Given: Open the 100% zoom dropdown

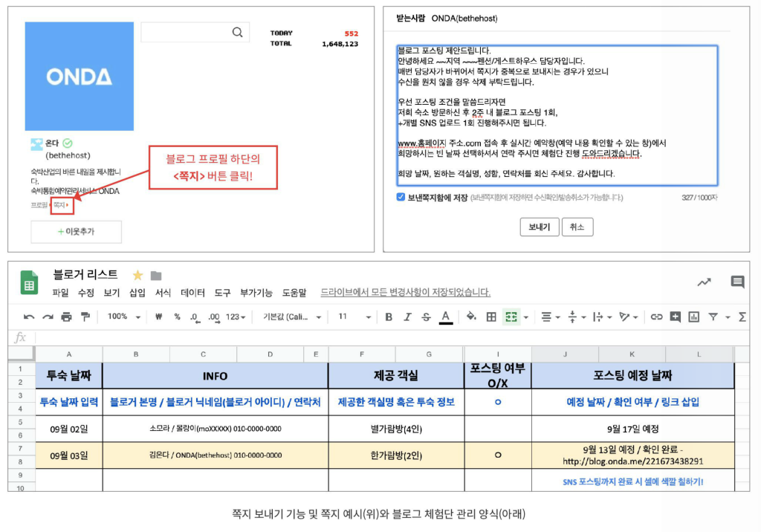Looking at the screenshot, I should coord(124,317).
